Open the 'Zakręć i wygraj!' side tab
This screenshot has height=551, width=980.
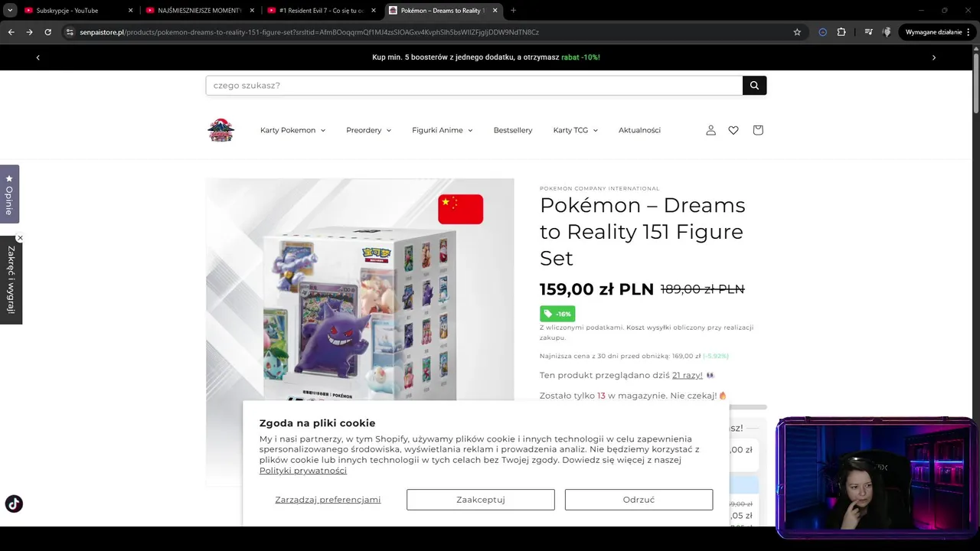[x=11, y=279]
